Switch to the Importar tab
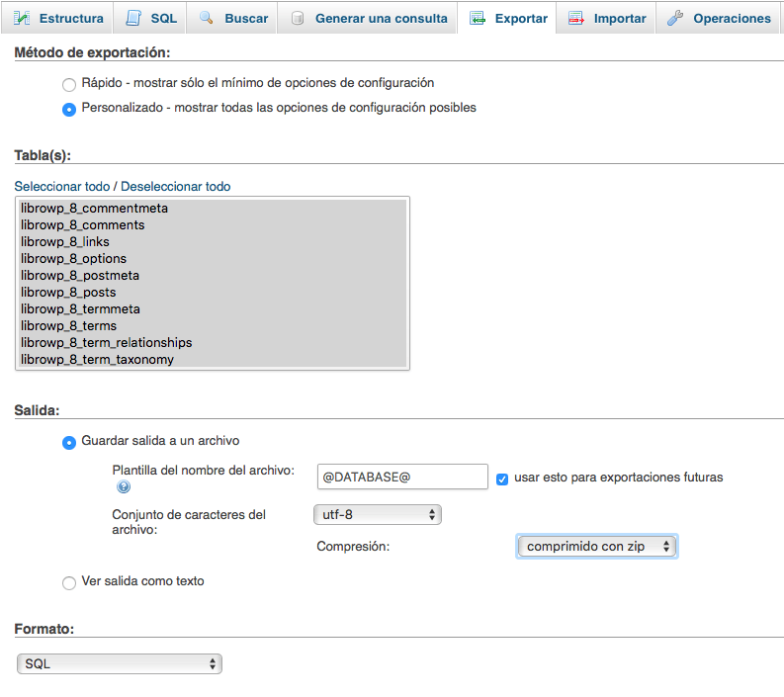This screenshot has height=697, width=784. pyautogui.click(x=619, y=18)
